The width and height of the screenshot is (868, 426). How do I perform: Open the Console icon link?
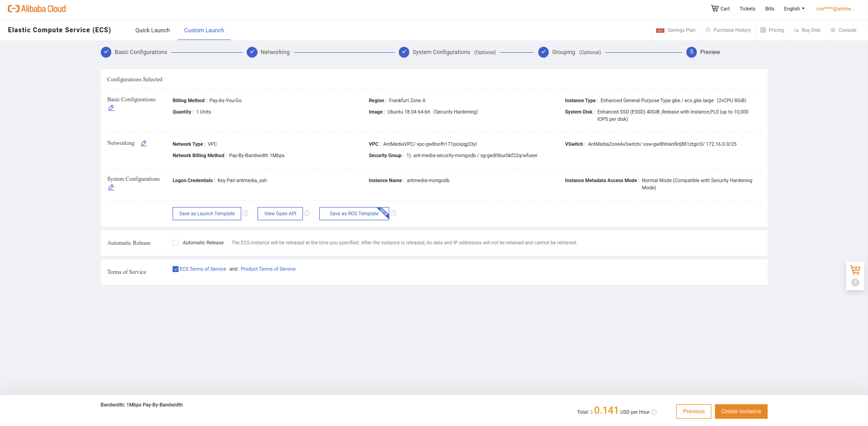coord(843,30)
